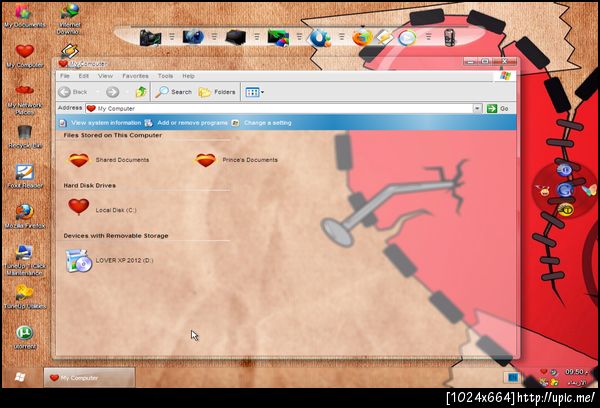Launch Foxit Reader from the desktop
The width and height of the screenshot is (600, 408).
(25, 177)
